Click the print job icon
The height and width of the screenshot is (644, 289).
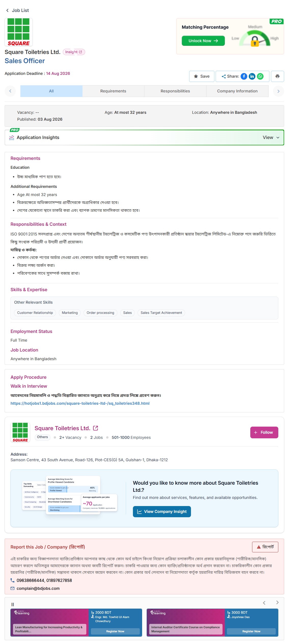[277, 76]
